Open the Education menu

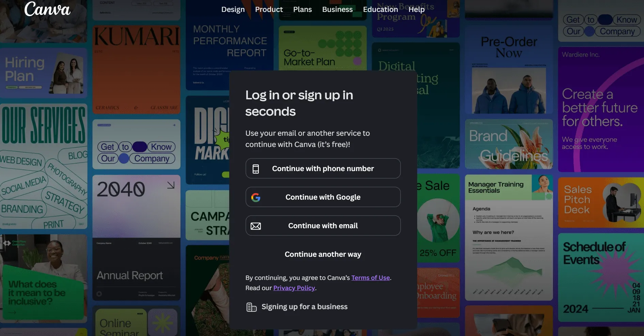(380, 10)
